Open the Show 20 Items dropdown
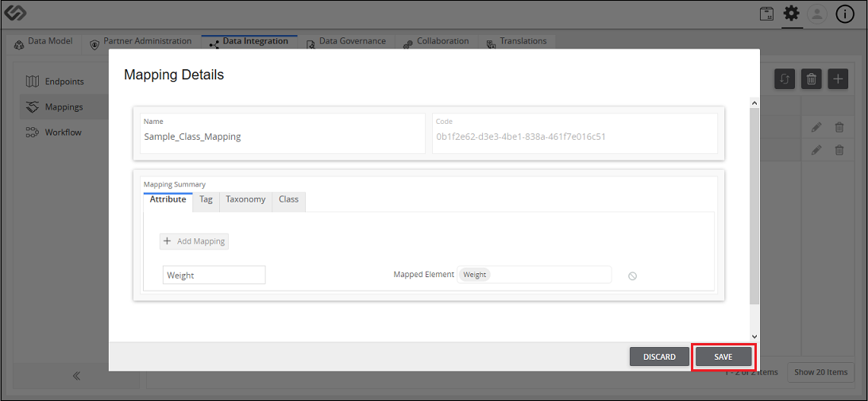868x401 pixels. [x=820, y=372]
